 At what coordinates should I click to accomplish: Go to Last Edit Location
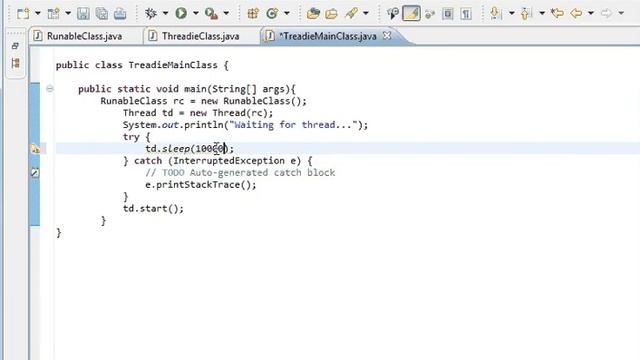[557, 13]
